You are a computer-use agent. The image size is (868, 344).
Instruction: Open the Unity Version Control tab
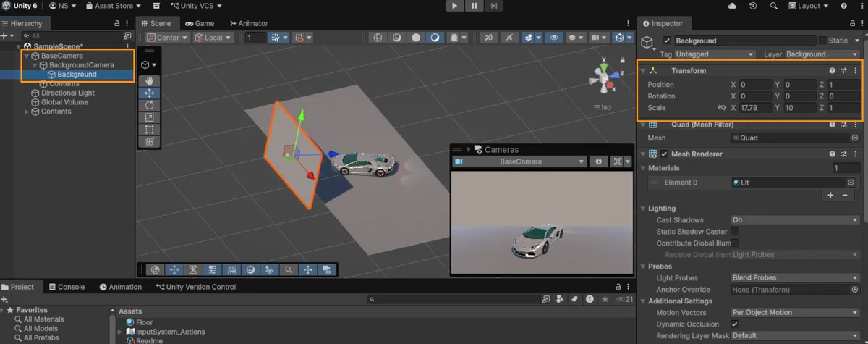196,287
